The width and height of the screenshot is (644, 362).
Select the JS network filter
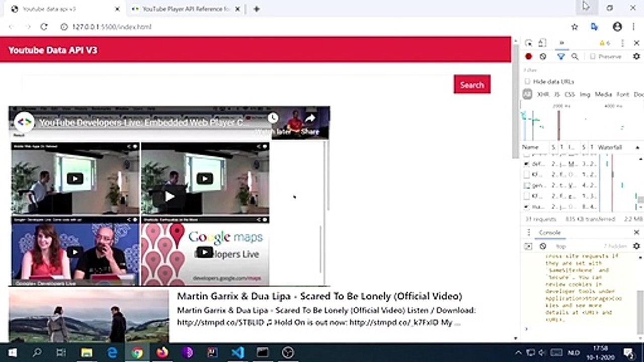point(557,95)
